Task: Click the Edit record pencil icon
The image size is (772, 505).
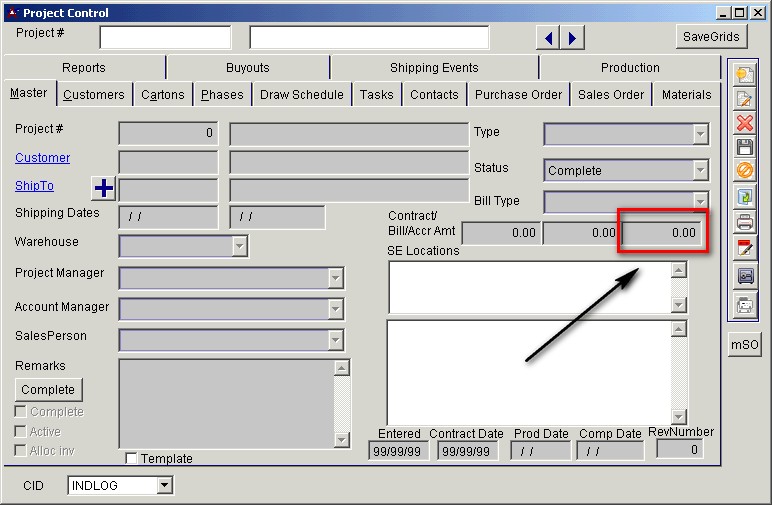Action: point(744,99)
